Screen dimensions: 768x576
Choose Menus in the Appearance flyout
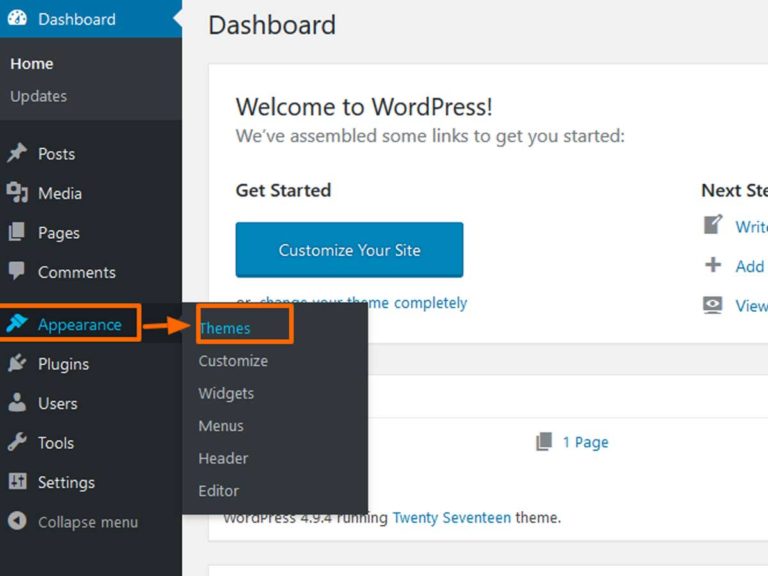click(221, 426)
